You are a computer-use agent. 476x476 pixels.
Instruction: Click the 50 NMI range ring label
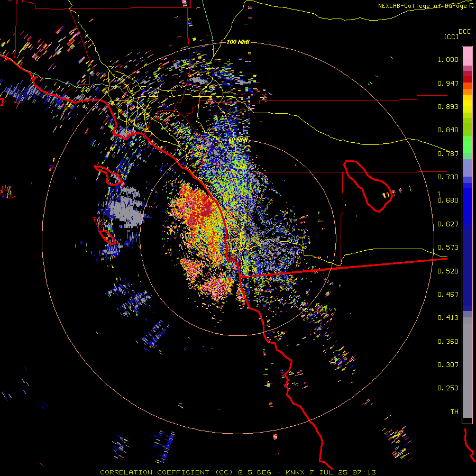238,140
